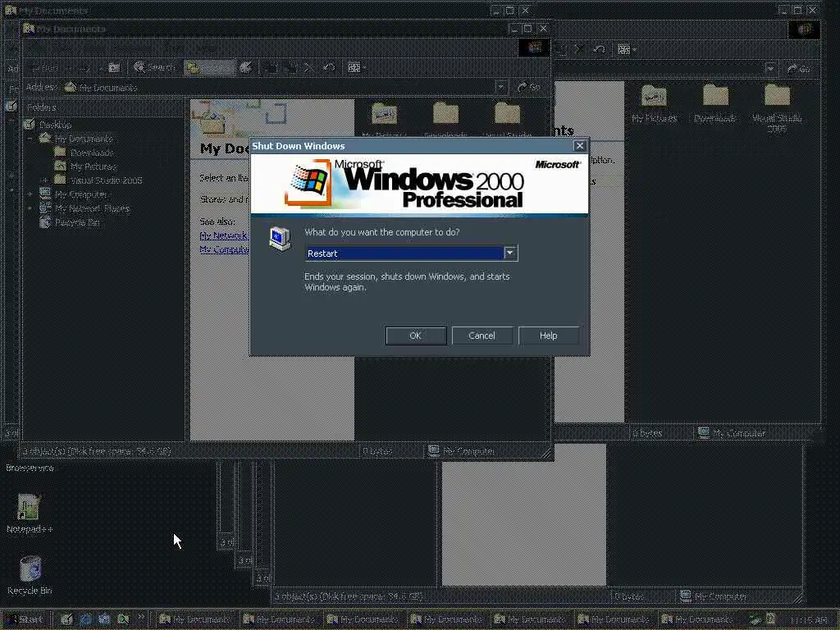The height and width of the screenshot is (630, 840).
Task: Click My Computer link under See also
Action: click(x=225, y=249)
